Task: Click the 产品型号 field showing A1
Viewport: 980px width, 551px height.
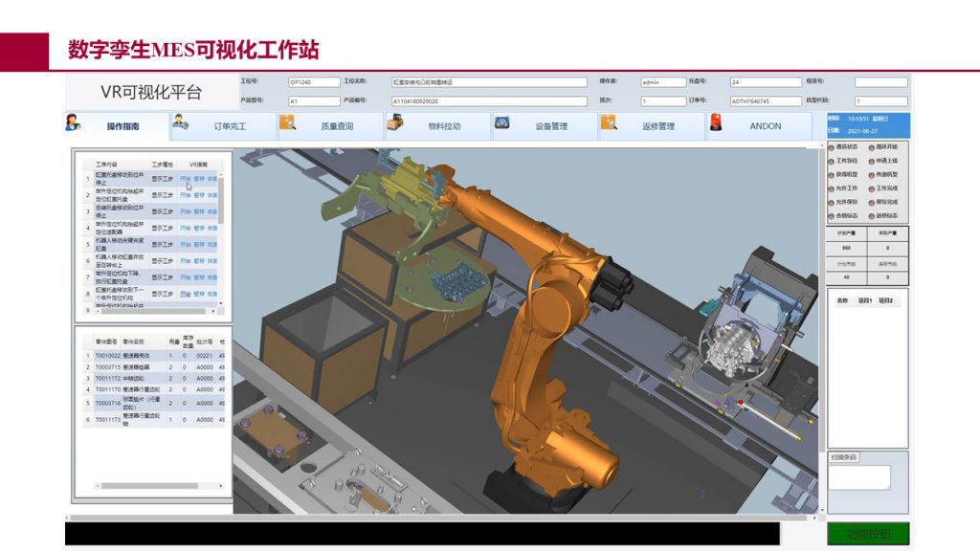Action: pyautogui.click(x=314, y=100)
